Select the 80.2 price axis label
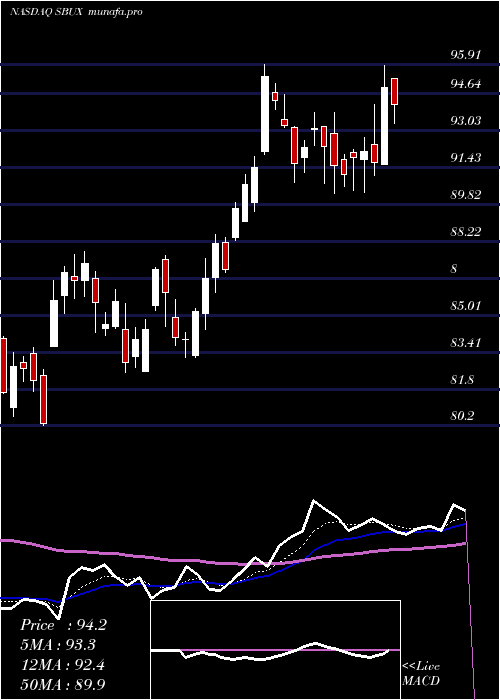The image size is (500, 700). click(462, 416)
